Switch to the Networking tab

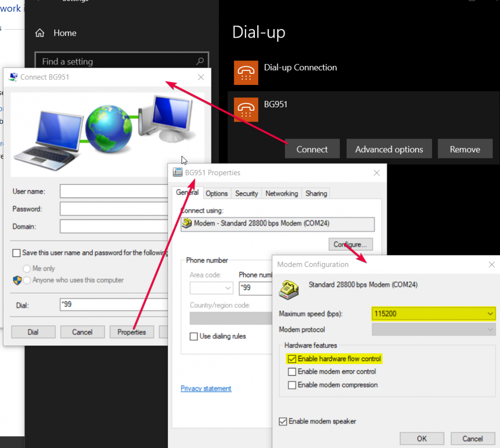(282, 193)
